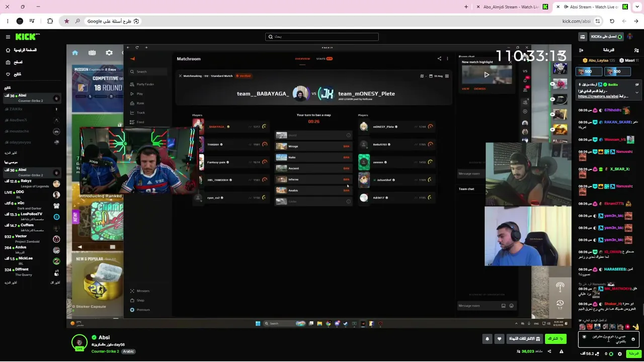Click the Kick search field
Image resolution: width=644 pixels, height=362 pixels.
[322, 37]
